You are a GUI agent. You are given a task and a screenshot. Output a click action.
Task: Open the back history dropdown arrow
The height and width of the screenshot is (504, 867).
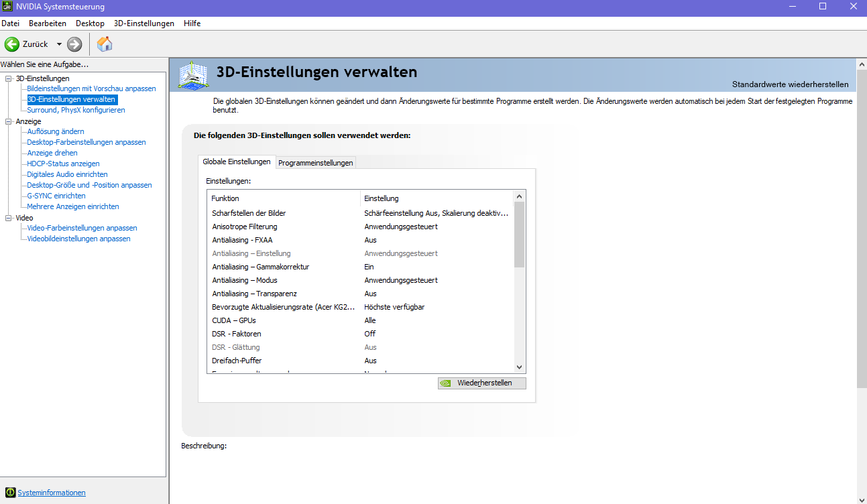(x=59, y=44)
